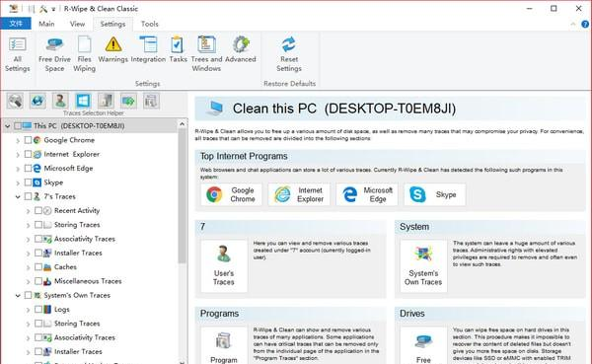Open User's Traces tile

[224, 266]
